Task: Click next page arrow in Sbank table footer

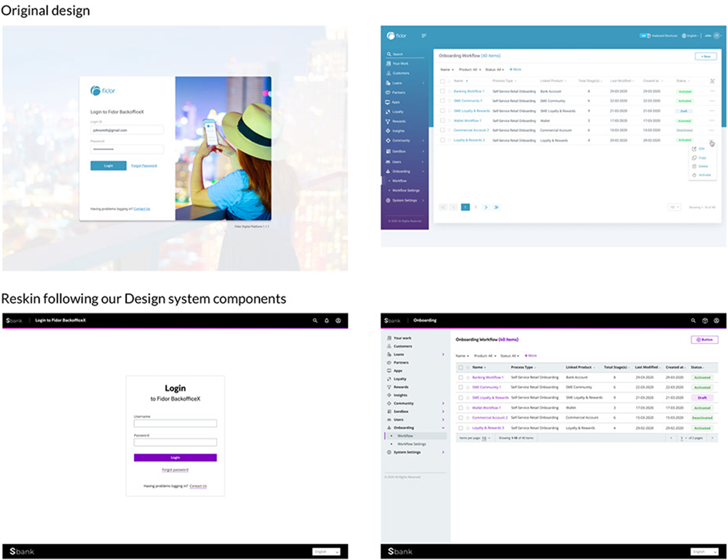Action: [712, 438]
